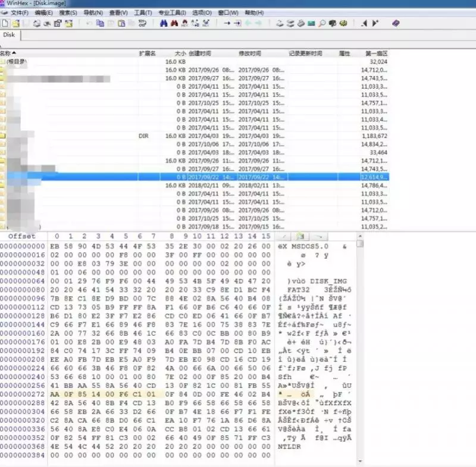Image resolution: width=476 pixels, height=467 pixels.
Task: Sort file list by 第一扇区 column
Action: tap(376, 54)
